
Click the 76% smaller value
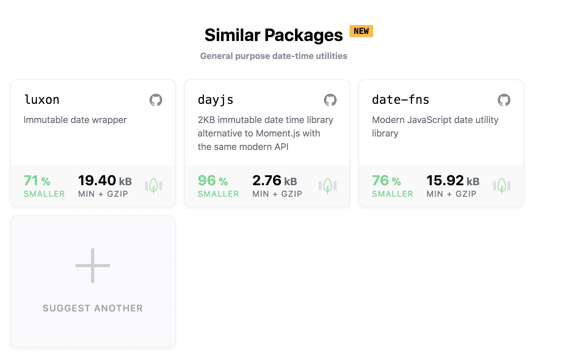(x=387, y=181)
